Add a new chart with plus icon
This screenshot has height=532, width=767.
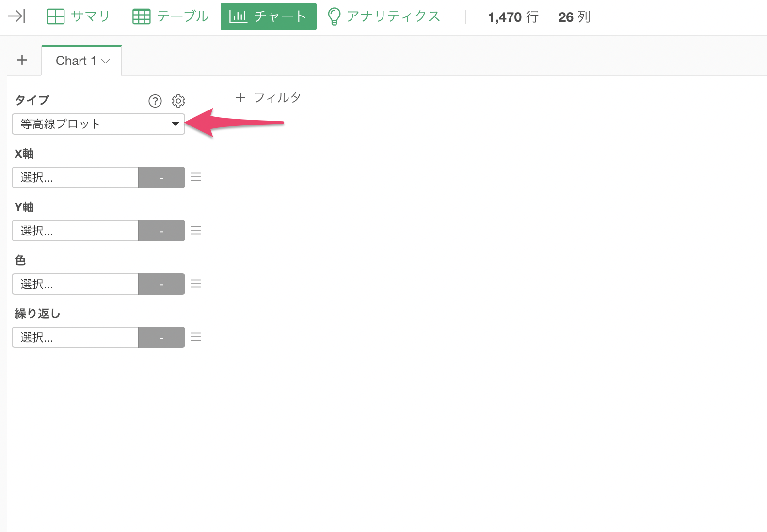click(x=22, y=60)
